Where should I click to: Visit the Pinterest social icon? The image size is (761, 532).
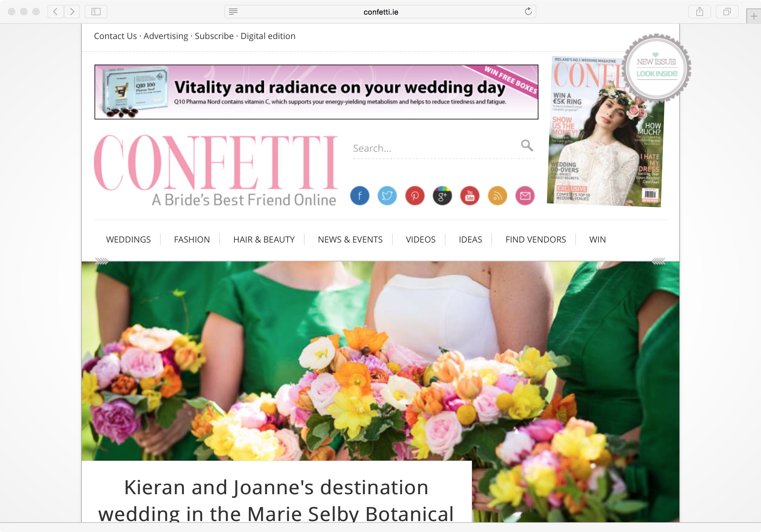click(x=415, y=196)
